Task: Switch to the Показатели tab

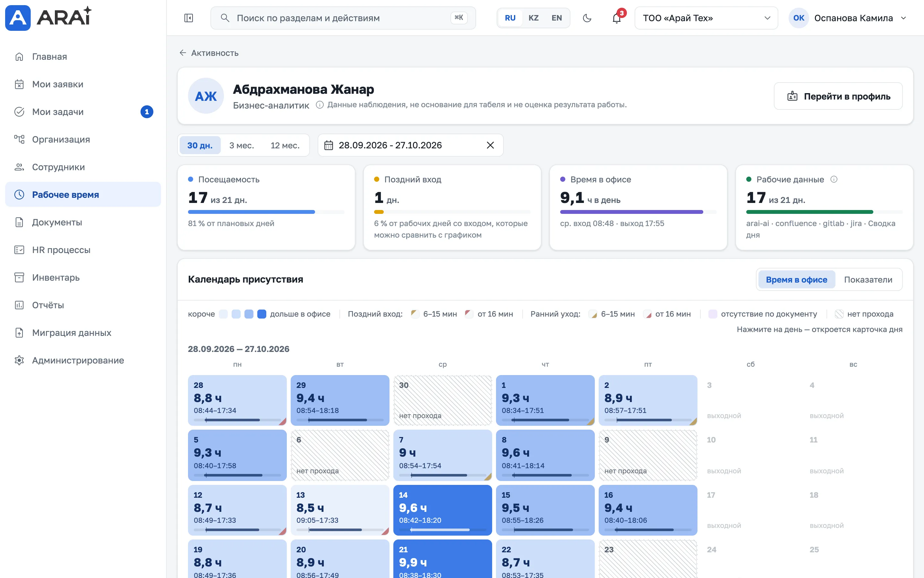Action: point(868,279)
